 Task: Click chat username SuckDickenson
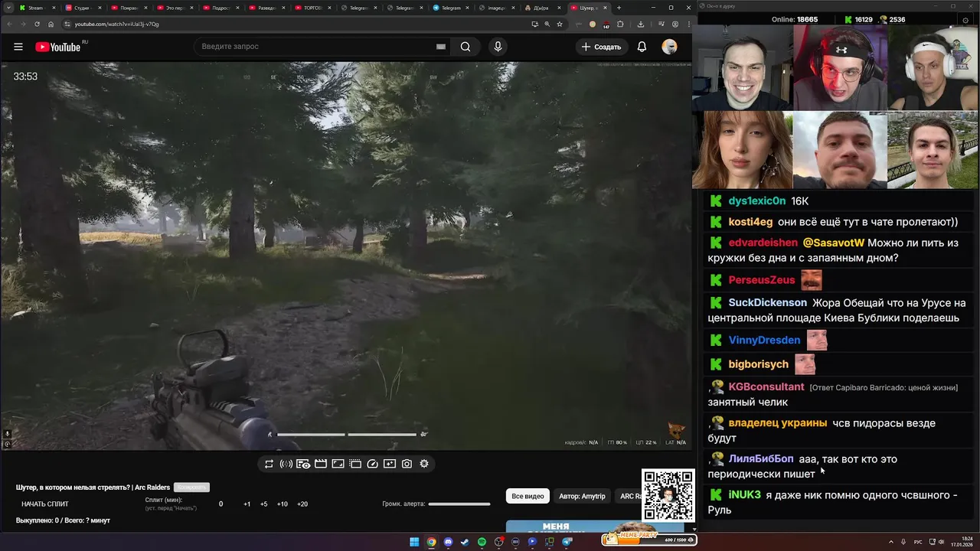click(768, 302)
